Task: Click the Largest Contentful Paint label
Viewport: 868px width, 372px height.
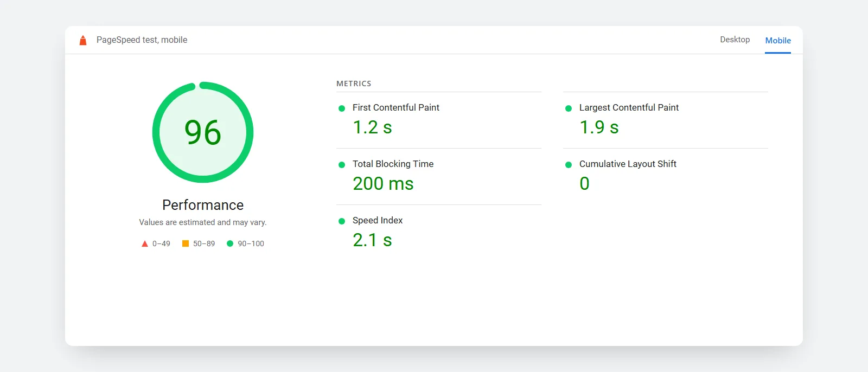Action: click(x=629, y=107)
